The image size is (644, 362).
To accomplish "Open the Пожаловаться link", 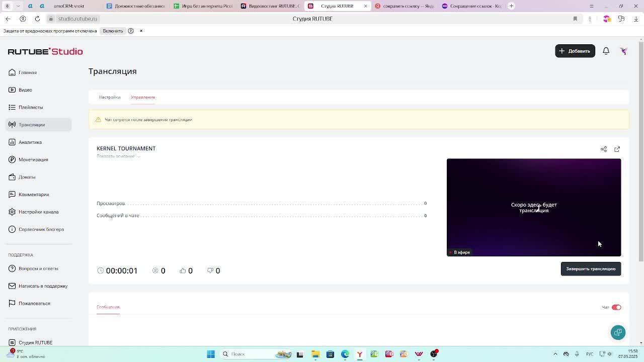I will [x=34, y=304].
